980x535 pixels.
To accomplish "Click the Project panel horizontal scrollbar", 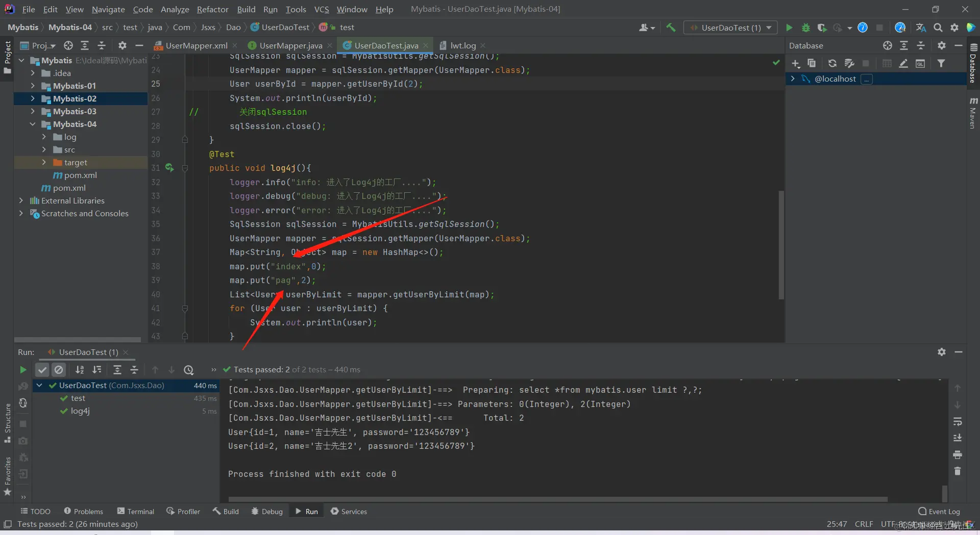I will tap(78, 340).
